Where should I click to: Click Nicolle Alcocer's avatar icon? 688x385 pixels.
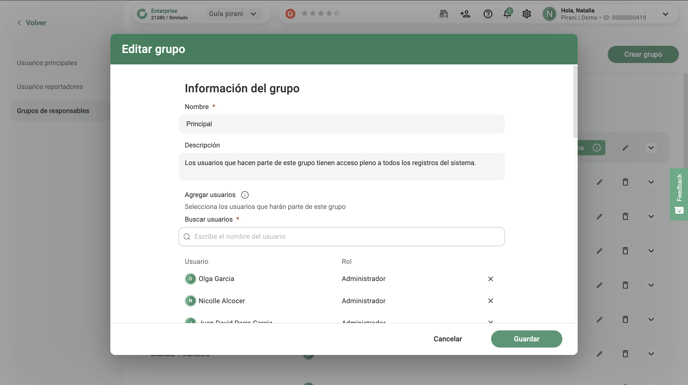pyautogui.click(x=190, y=301)
